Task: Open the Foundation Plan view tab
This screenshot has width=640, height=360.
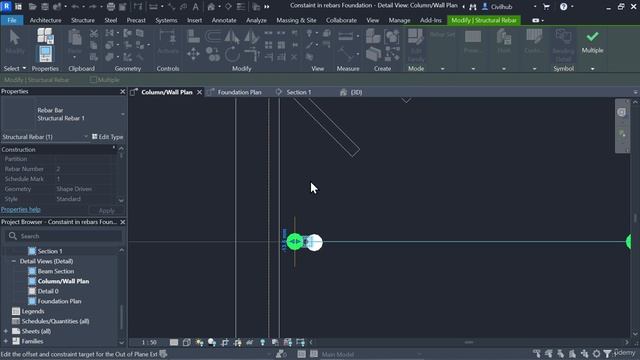Action: [239, 92]
